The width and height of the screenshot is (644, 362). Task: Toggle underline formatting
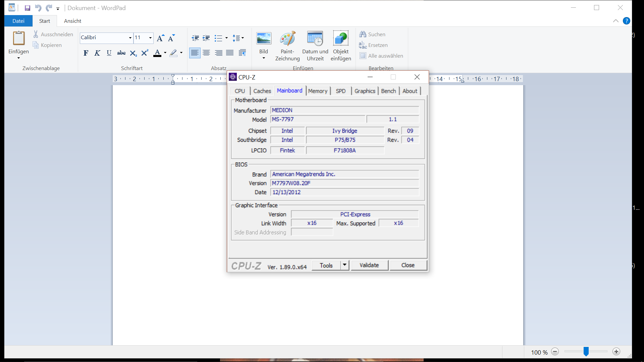[x=109, y=53]
